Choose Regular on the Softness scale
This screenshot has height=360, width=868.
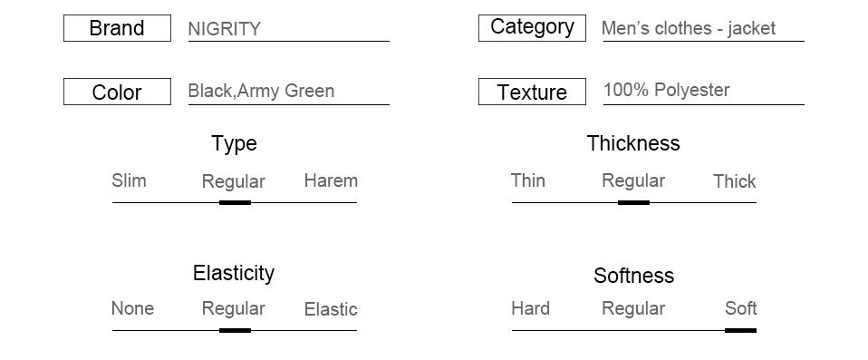click(x=633, y=308)
